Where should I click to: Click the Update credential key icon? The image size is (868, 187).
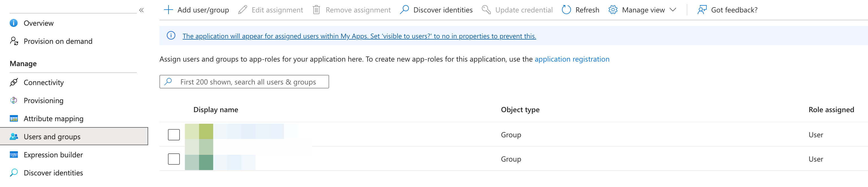pyautogui.click(x=486, y=10)
